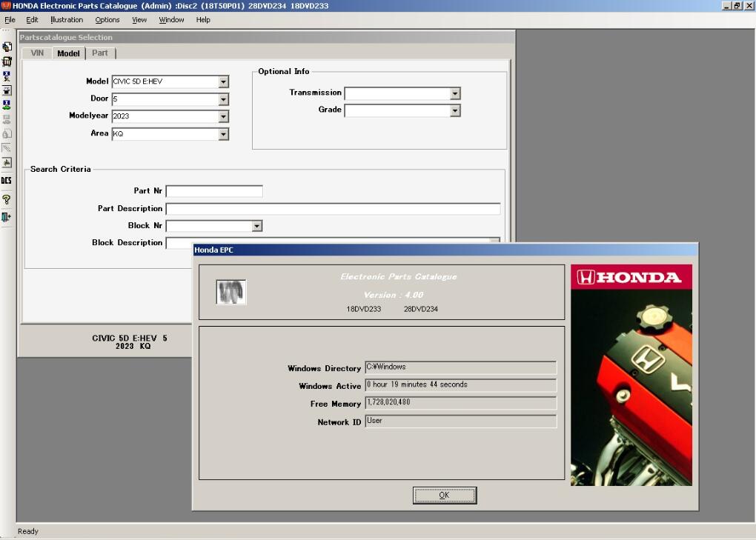Click the Network ID value User
The width and height of the screenshot is (756, 540).
coord(461,421)
